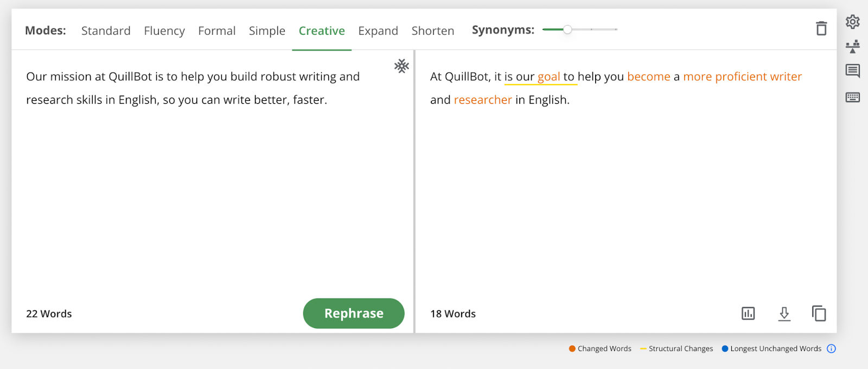Open the statistics chart icon

pos(748,313)
